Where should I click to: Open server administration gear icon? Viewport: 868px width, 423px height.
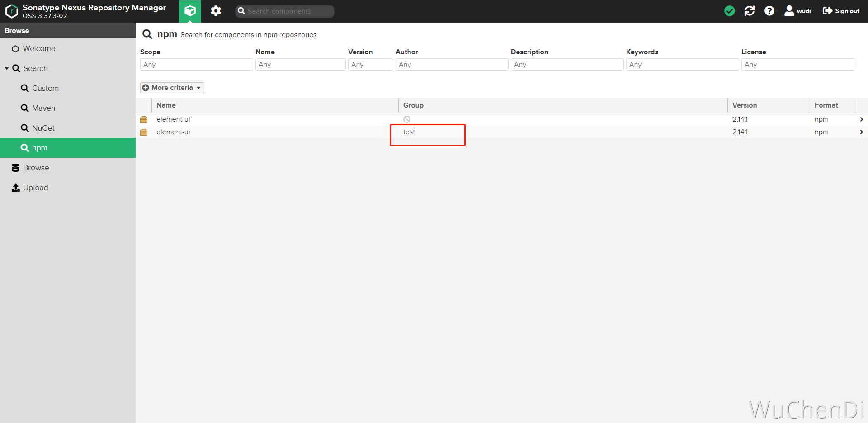point(216,11)
